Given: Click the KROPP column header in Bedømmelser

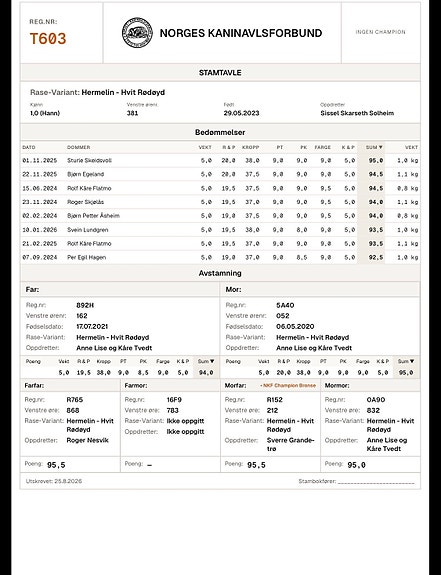Looking at the screenshot, I should [250, 147].
